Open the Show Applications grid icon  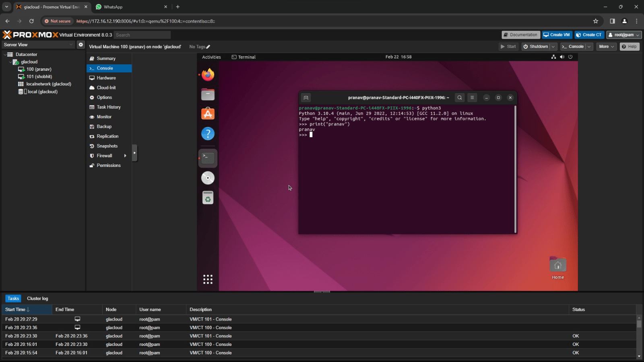[208, 279]
